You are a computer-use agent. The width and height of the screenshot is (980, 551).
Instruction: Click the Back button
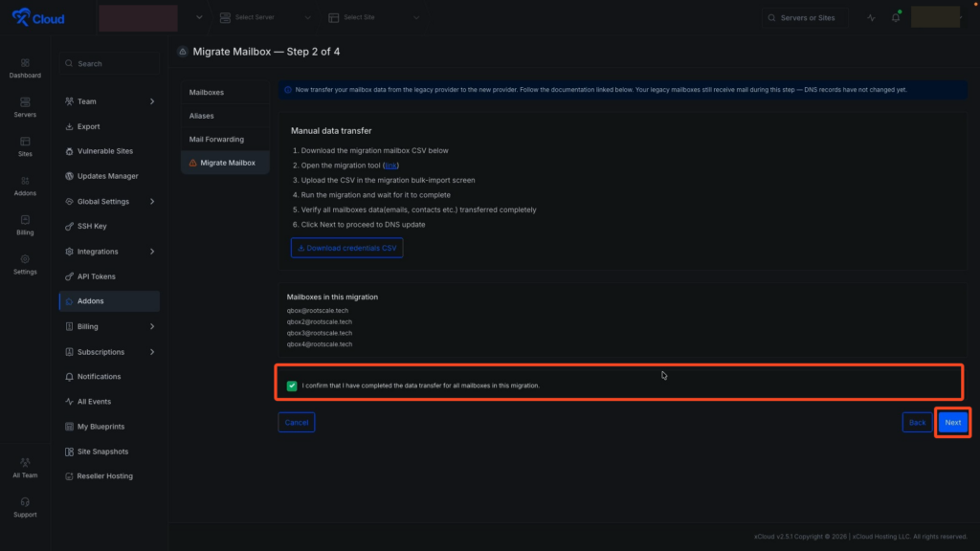click(x=917, y=422)
